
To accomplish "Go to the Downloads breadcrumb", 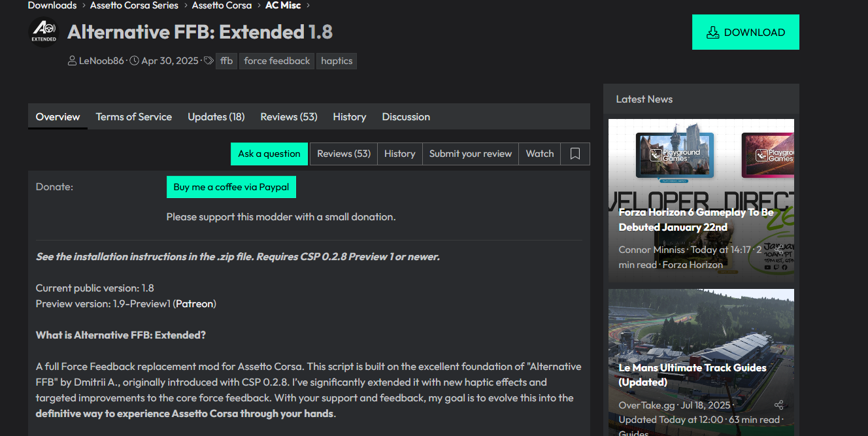I will 52,5.
